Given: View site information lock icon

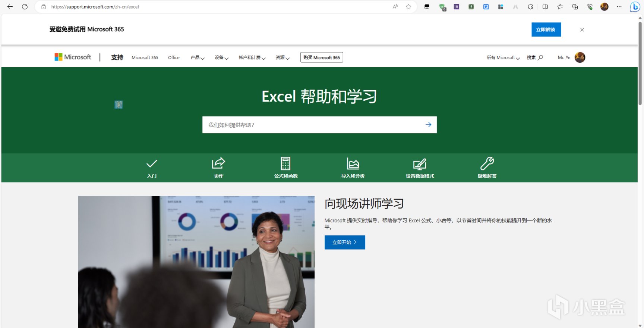Looking at the screenshot, I should pyautogui.click(x=44, y=7).
